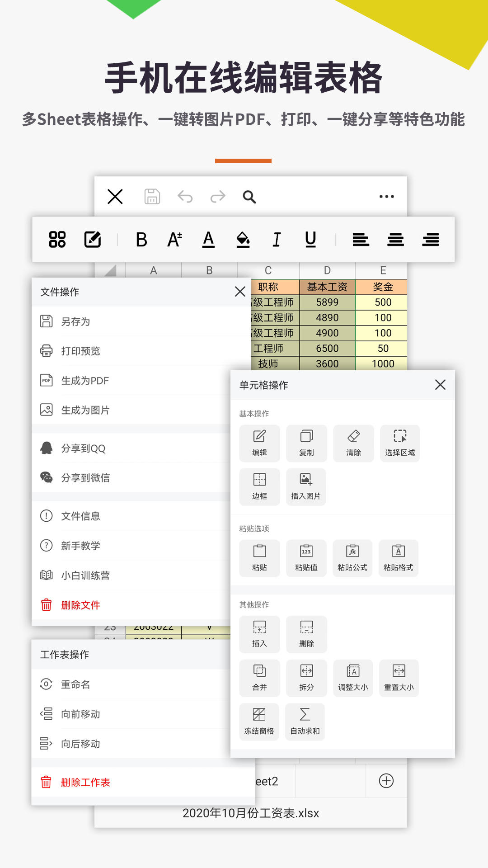Image resolution: width=488 pixels, height=868 pixels.
Task: Add a new sheet with plus icon
Action: (x=386, y=781)
